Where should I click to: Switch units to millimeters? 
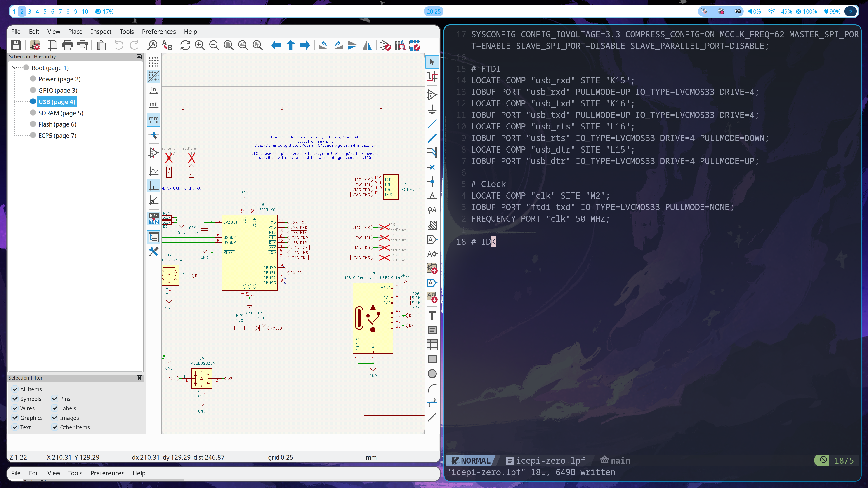click(x=154, y=120)
